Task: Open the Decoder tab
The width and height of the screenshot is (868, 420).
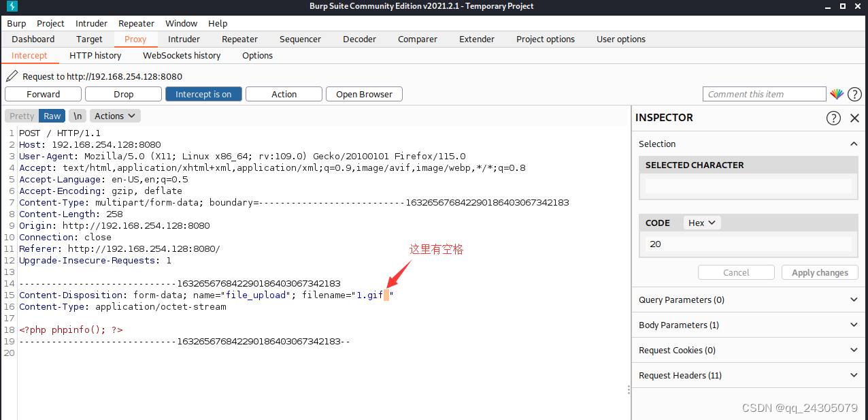Action: 359,39
